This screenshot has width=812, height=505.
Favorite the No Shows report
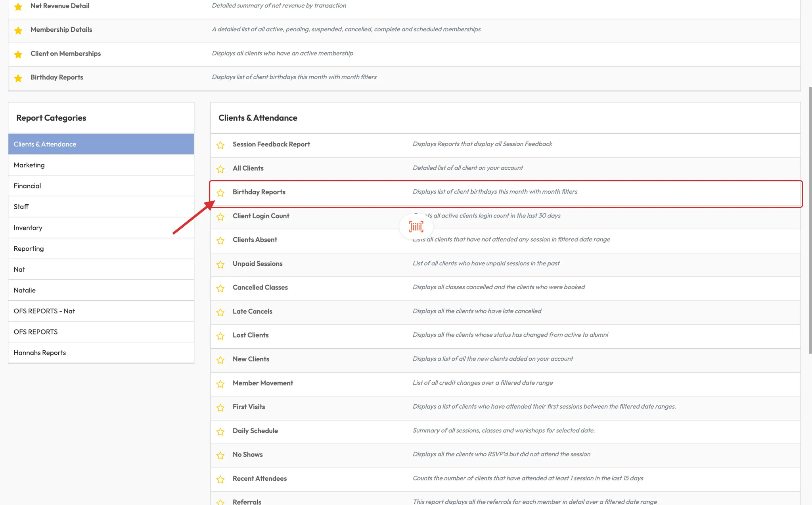click(x=220, y=455)
